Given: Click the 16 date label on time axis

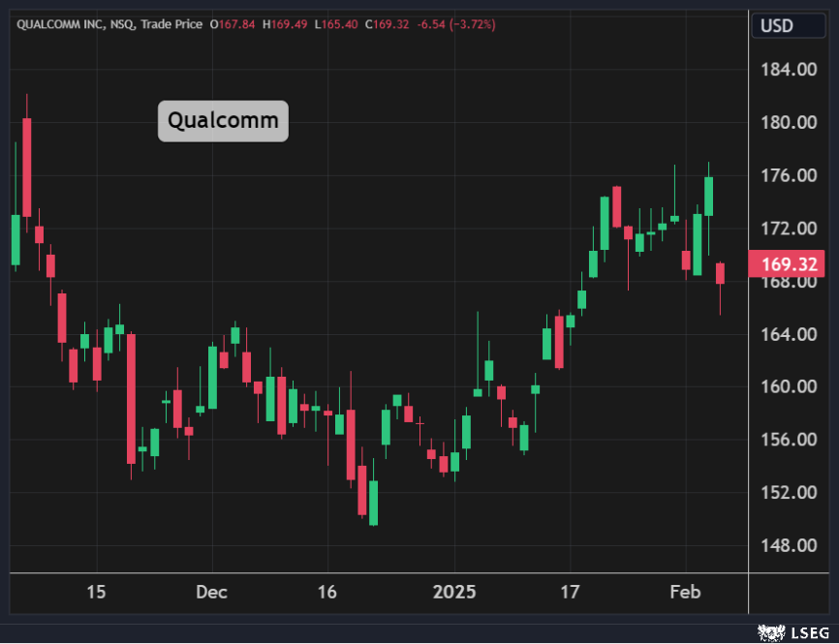Looking at the screenshot, I should (x=326, y=593).
